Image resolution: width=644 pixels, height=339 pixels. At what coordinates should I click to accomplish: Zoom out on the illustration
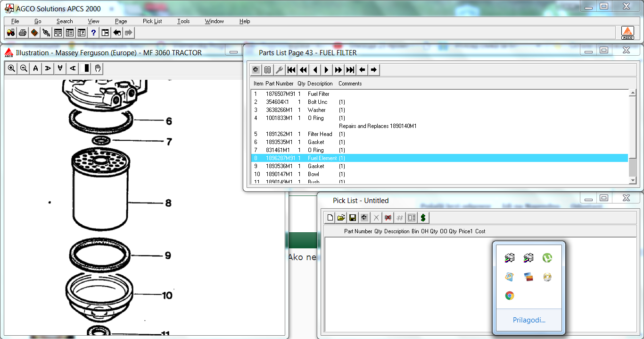(x=24, y=68)
